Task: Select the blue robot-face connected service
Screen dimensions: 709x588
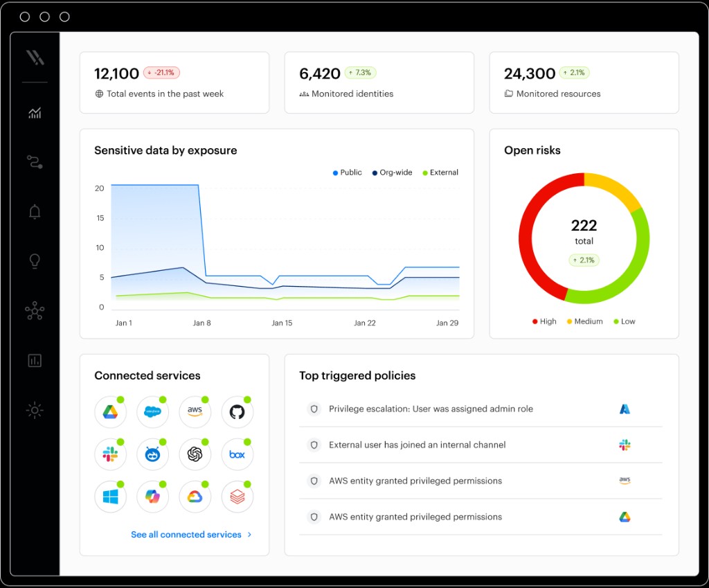Action: pyautogui.click(x=152, y=454)
